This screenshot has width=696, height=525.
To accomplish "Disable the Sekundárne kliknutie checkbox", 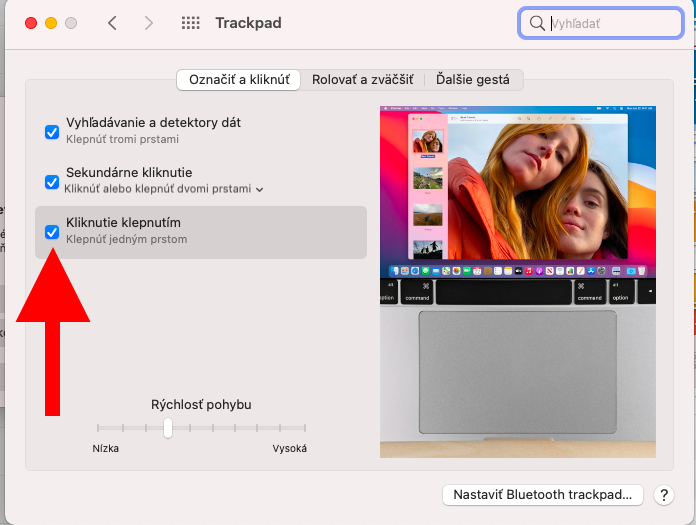I will [x=52, y=181].
